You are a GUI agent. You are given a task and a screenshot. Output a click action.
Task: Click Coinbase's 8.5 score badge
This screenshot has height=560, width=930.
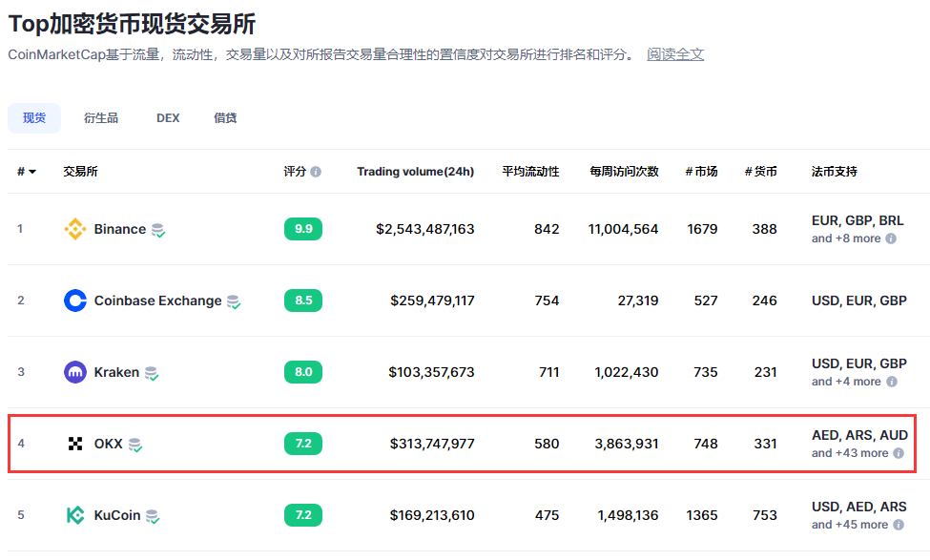point(303,301)
